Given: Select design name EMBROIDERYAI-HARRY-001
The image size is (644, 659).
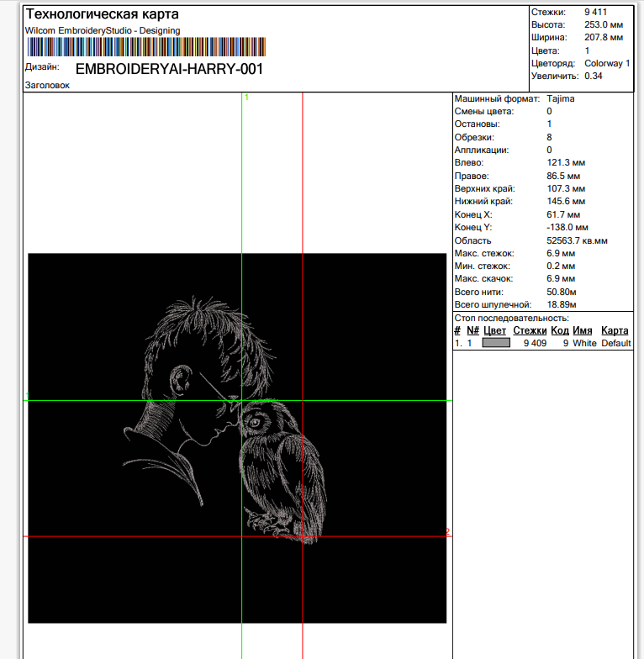Looking at the screenshot, I should [170, 69].
